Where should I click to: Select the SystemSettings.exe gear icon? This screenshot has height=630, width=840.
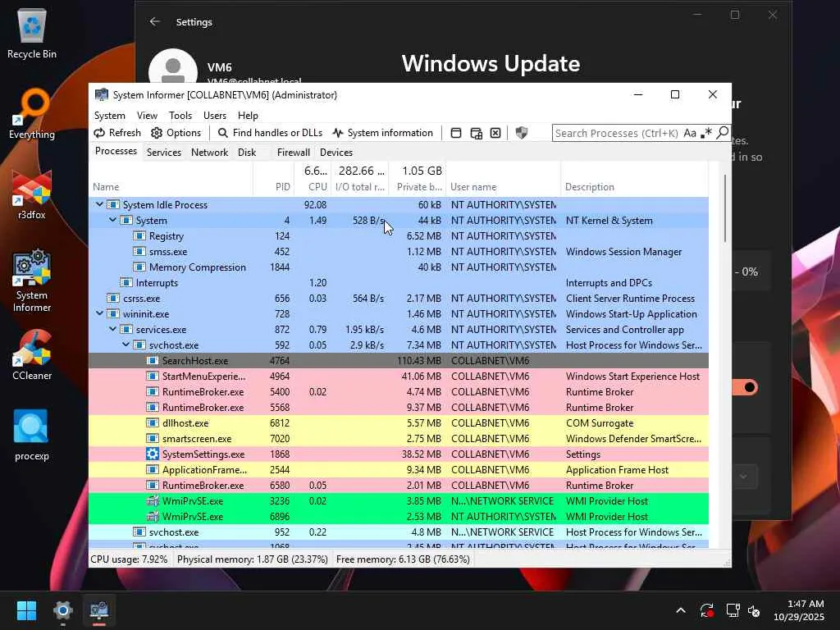tap(152, 454)
